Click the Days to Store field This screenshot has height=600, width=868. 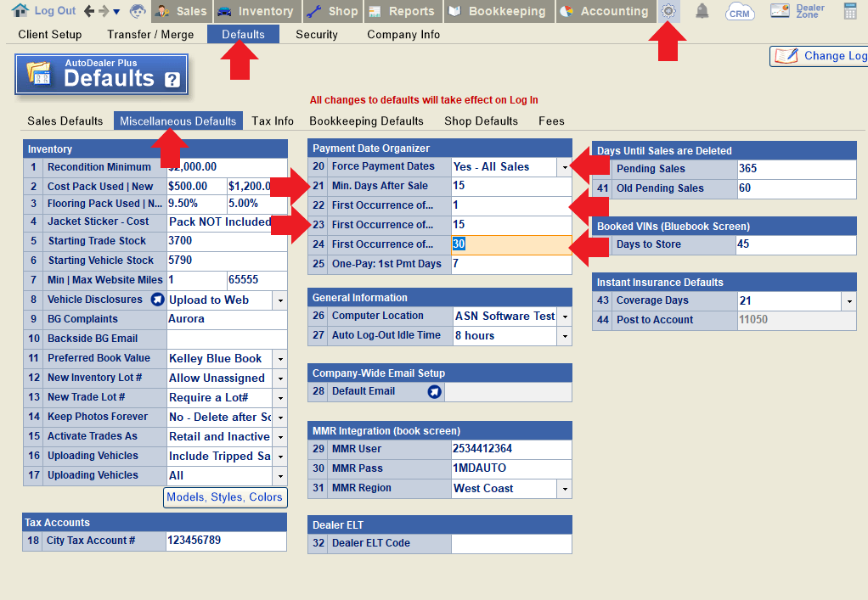coord(796,244)
